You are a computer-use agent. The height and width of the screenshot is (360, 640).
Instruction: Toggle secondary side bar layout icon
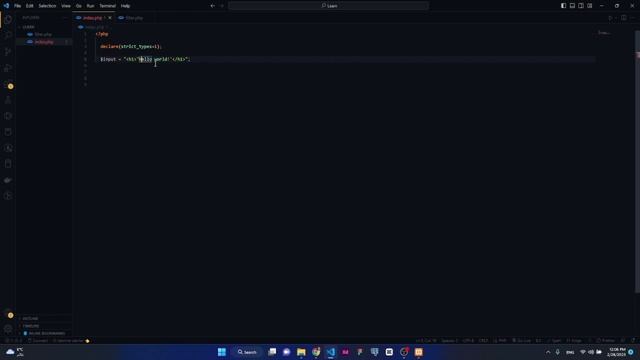pyautogui.click(x=581, y=6)
